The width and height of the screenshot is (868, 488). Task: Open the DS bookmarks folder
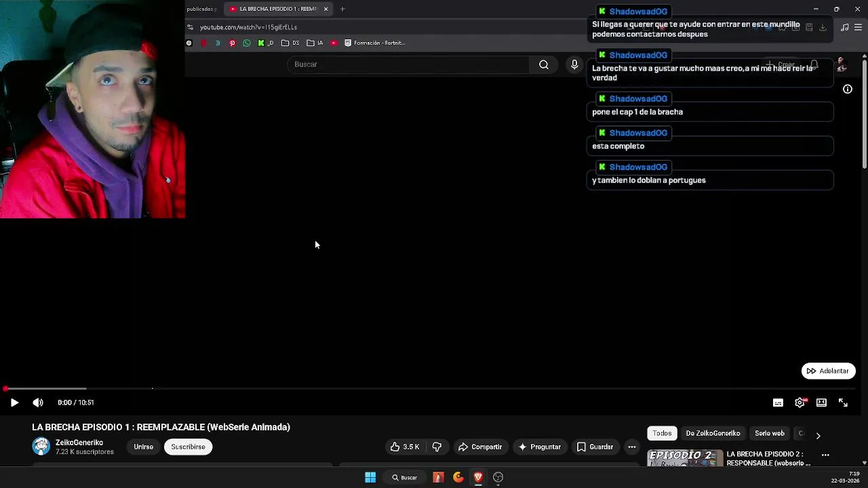[290, 43]
